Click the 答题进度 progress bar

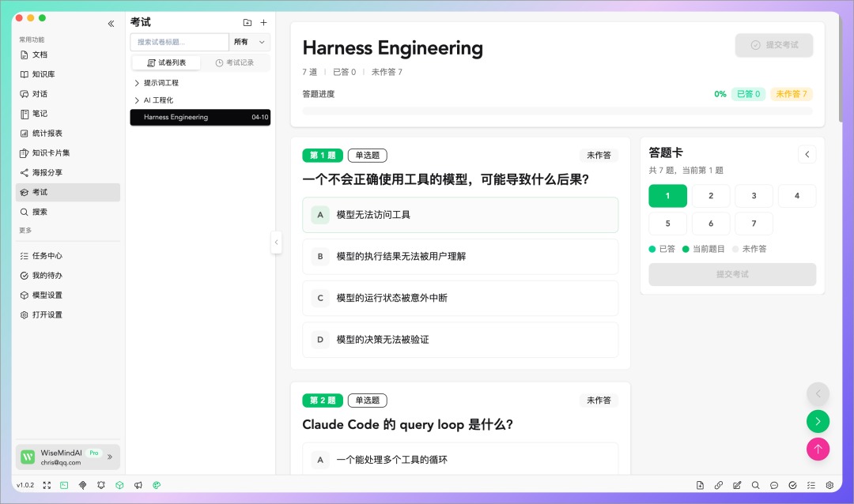coord(557,111)
